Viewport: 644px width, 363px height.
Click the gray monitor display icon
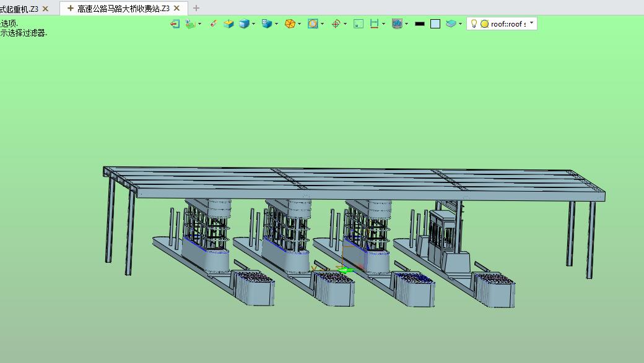[397, 23]
